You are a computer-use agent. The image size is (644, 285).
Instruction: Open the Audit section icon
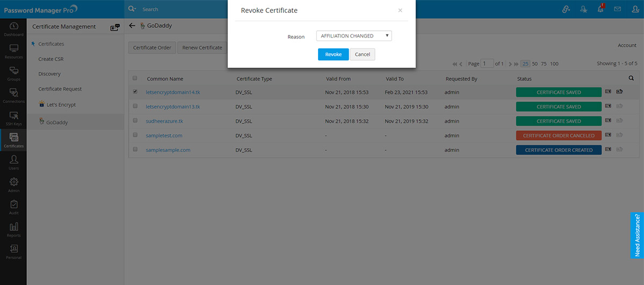(13, 207)
